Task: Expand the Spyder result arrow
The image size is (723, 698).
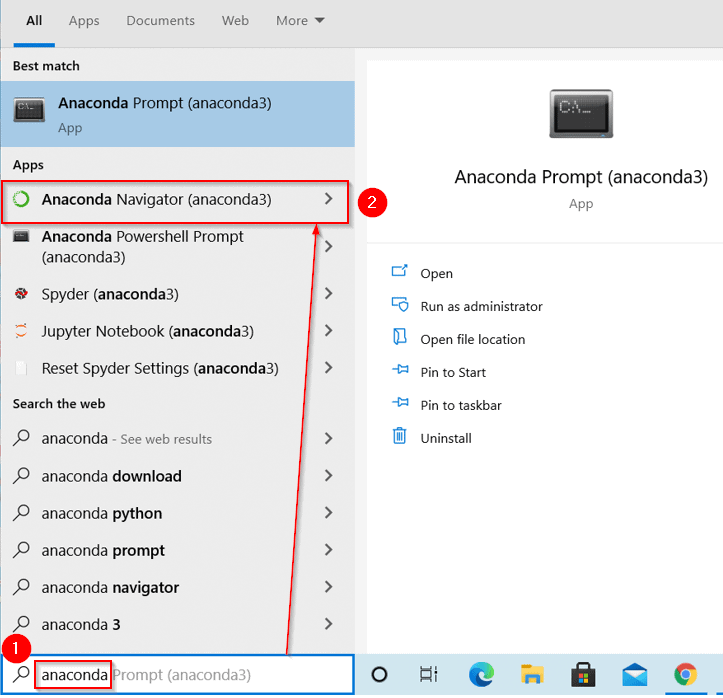Action: [328, 294]
